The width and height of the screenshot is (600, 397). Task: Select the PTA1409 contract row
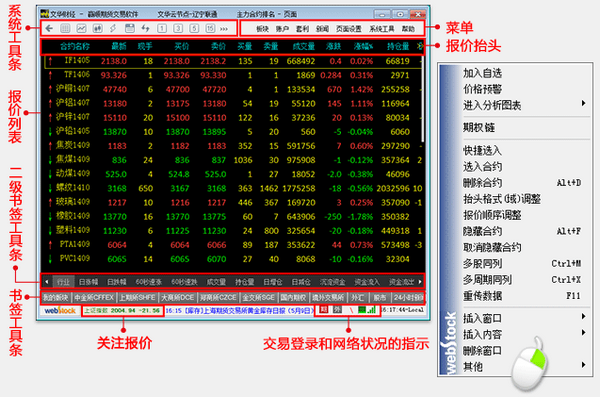coord(233,245)
